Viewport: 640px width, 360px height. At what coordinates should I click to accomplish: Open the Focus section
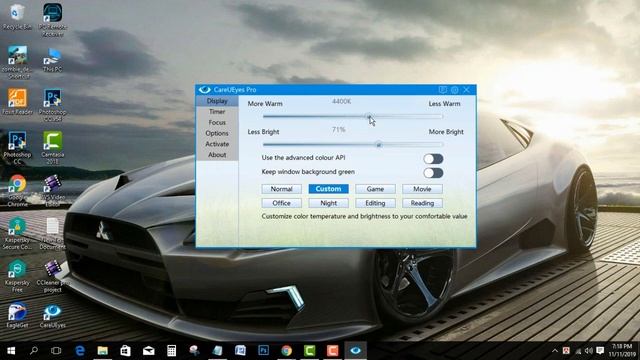[x=217, y=122]
